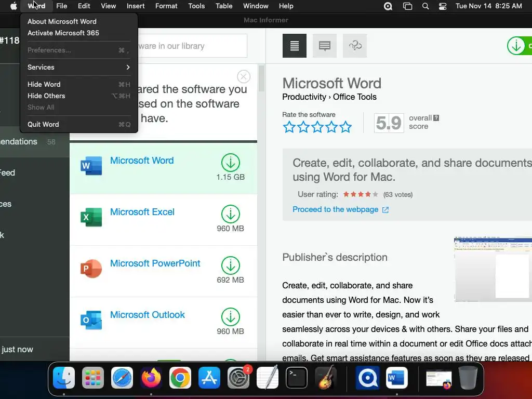Open Mac Informer app in the Dock
The height and width of the screenshot is (399, 532).
[x=367, y=378]
